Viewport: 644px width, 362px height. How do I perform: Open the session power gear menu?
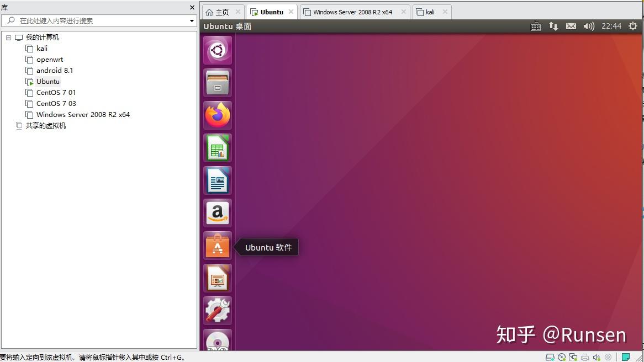(x=633, y=26)
